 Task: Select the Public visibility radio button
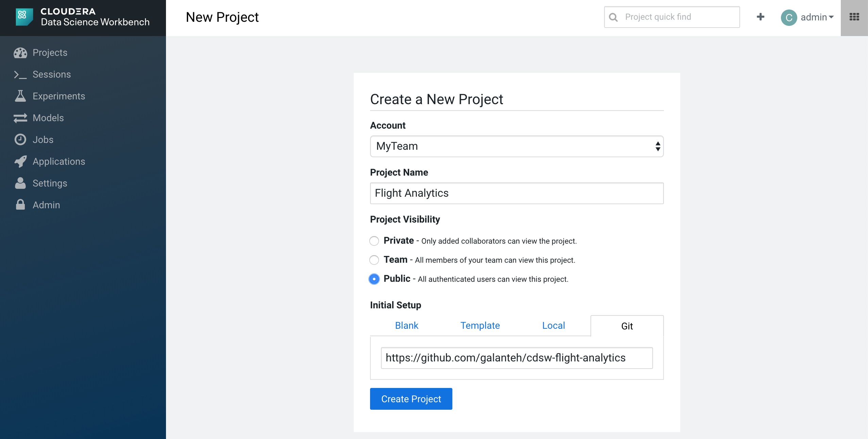[x=374, y=279]
